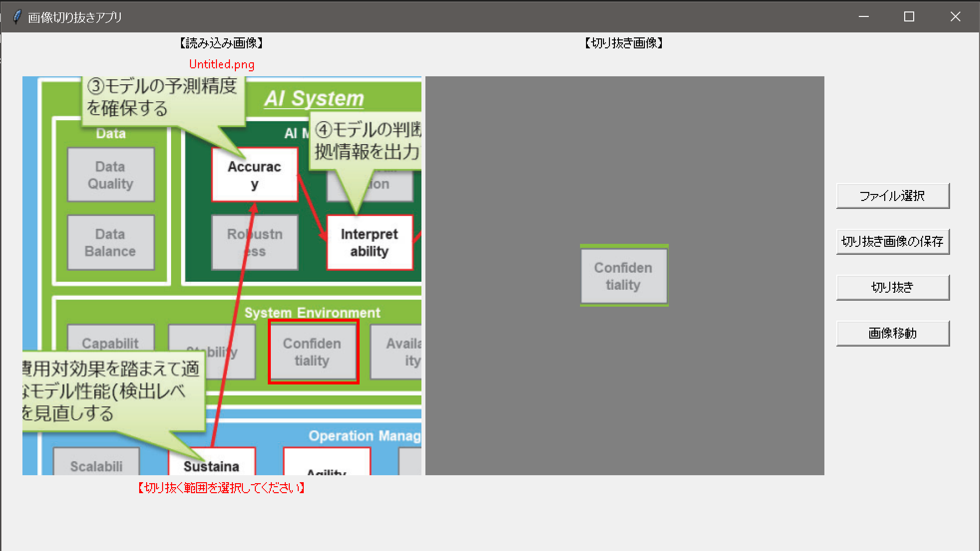The height and width of the screenshot is (551, 980).
Task: Click the 【切り抜き画像】 heading
Action: click(x=623, y=43)
